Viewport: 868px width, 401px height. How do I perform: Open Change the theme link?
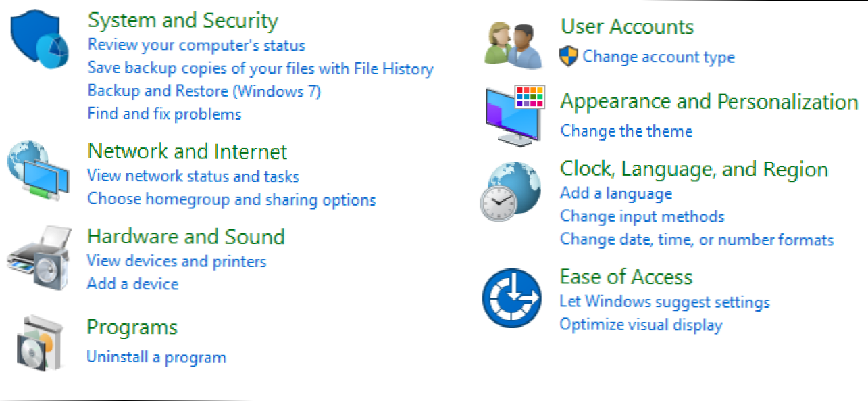point(627,131)
